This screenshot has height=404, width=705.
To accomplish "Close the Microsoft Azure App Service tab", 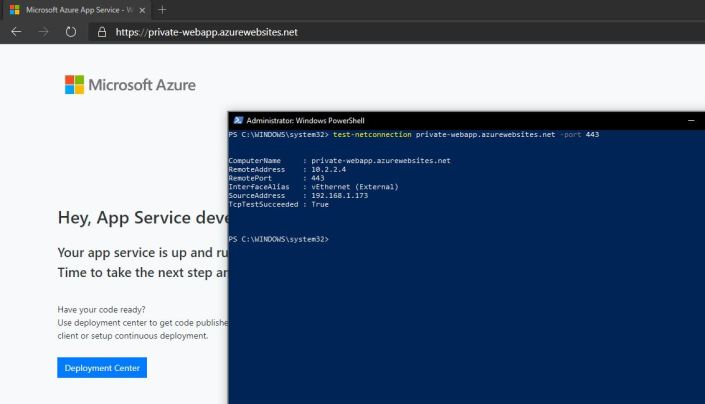I will pyautogui.click(x=142, y=10).
